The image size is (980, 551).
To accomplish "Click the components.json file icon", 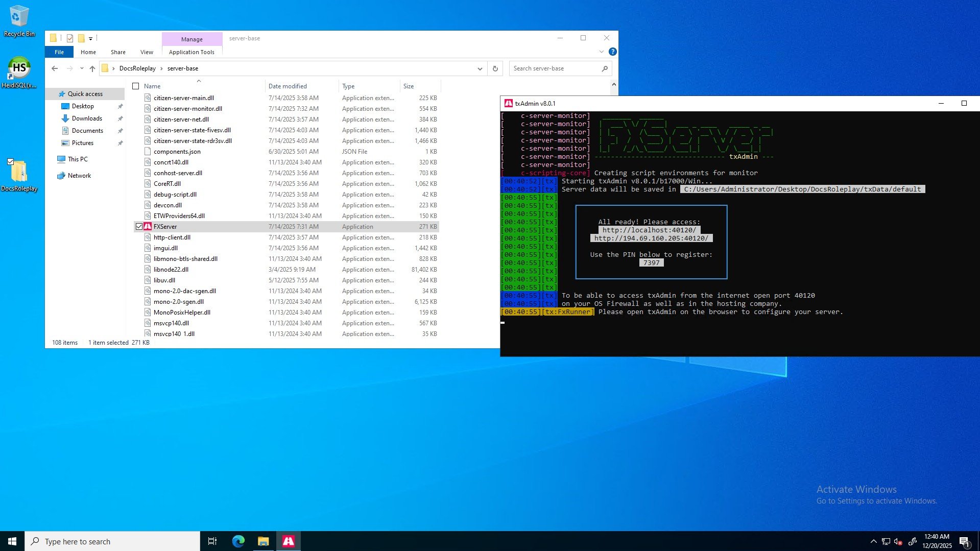I will click(x=148, y=152).
